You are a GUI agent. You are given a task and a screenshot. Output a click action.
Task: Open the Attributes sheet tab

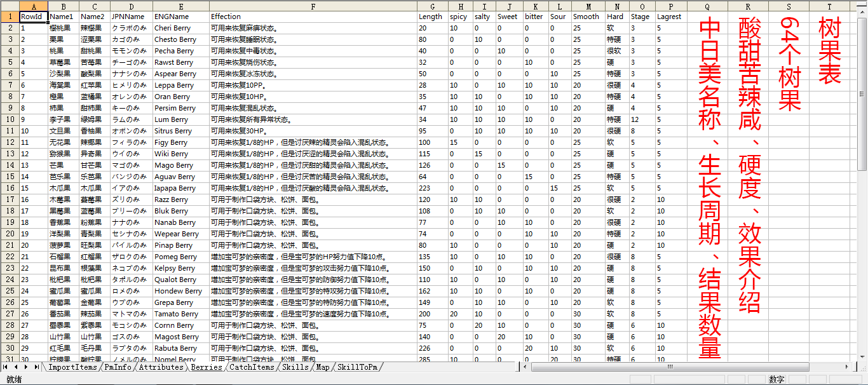[x=161, y=367]
